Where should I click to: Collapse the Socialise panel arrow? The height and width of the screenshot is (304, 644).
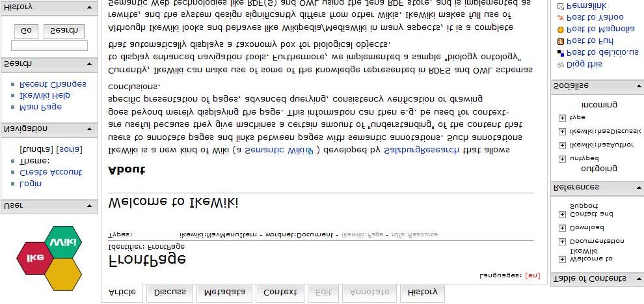click(x=639, y=86)
